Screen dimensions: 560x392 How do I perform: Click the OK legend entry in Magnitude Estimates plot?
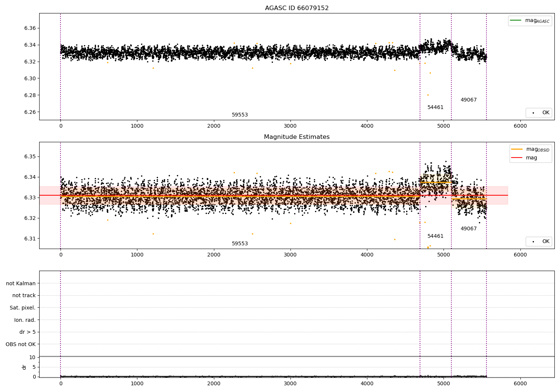pos(539,242)
